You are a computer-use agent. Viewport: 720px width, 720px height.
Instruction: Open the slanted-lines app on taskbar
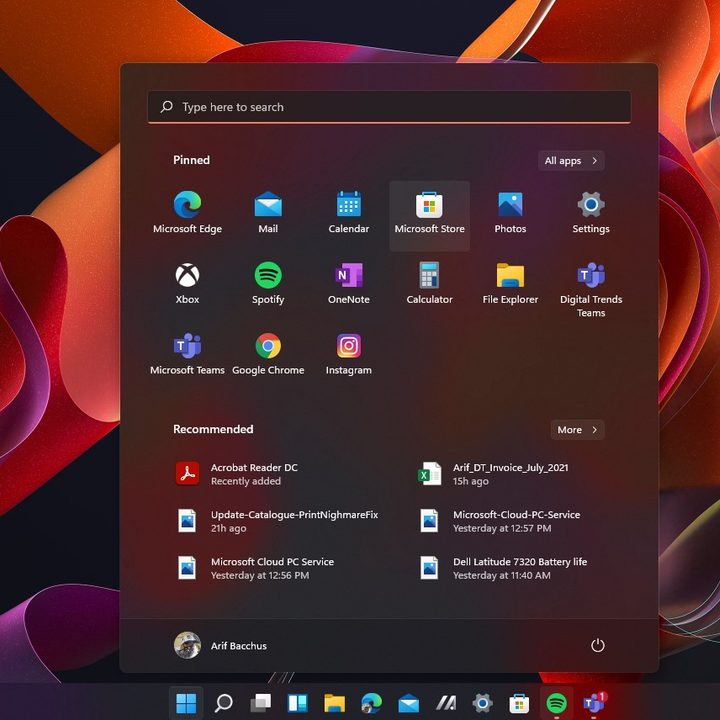(445, 703)
